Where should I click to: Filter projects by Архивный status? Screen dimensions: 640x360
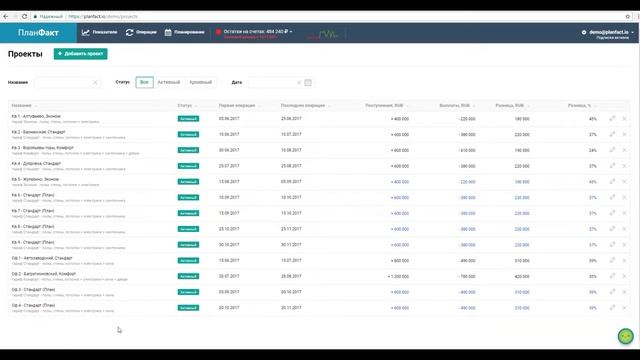coord(200,82)
